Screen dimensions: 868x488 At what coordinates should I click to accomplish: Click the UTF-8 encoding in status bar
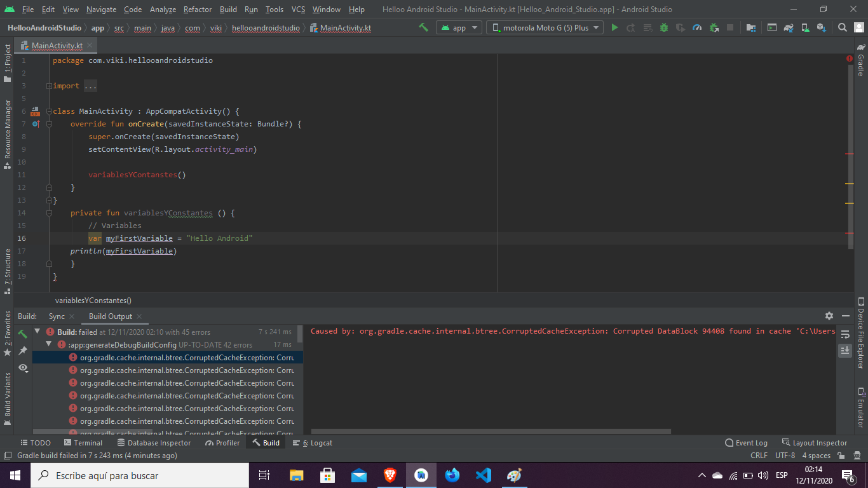785,456
